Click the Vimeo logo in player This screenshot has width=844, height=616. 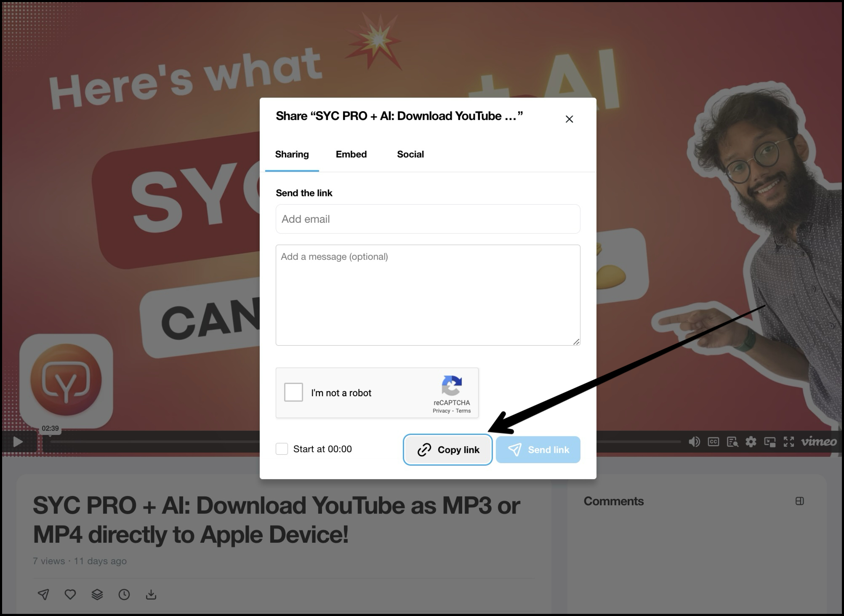pyautogui.click(x=819, y=441)
